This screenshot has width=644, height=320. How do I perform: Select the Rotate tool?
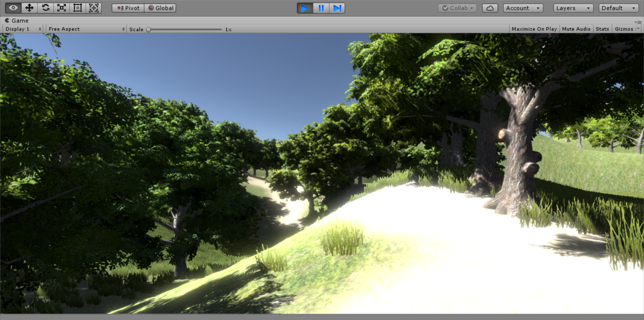(46, 8)
